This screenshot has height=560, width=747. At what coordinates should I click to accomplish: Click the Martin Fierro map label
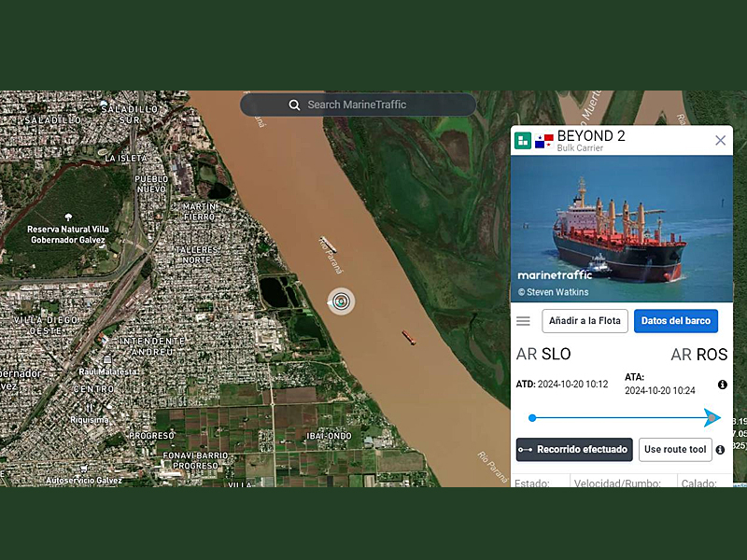coord(200,212)
